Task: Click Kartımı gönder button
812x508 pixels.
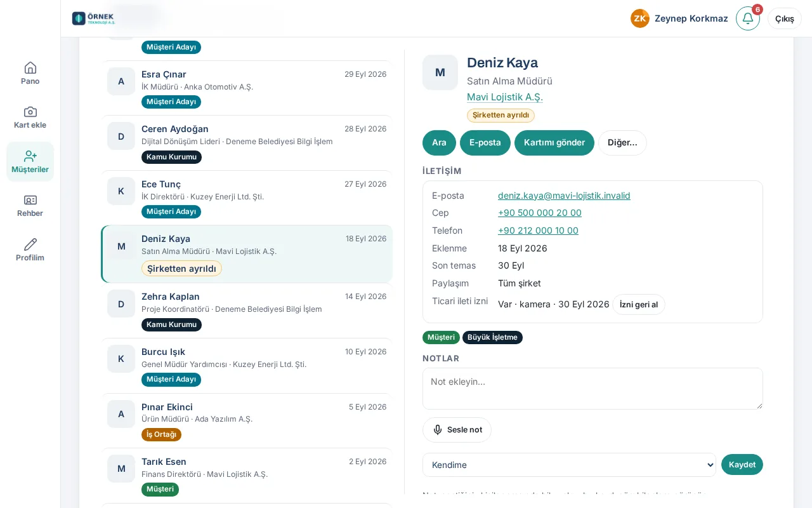Action: [554, 143]
